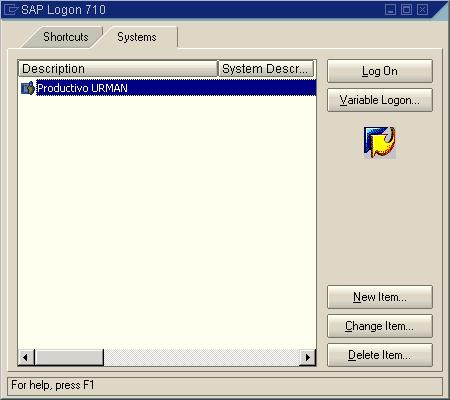This screenshot has width=450, height=400.
Task: Select the Productivo URMAN system row
Action: click(167, 88)
